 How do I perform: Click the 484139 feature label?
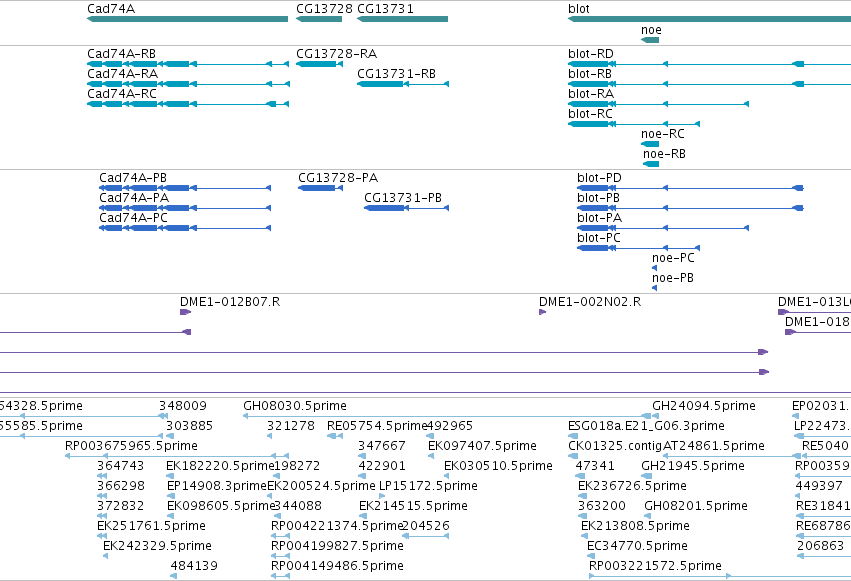pos(194,567)
